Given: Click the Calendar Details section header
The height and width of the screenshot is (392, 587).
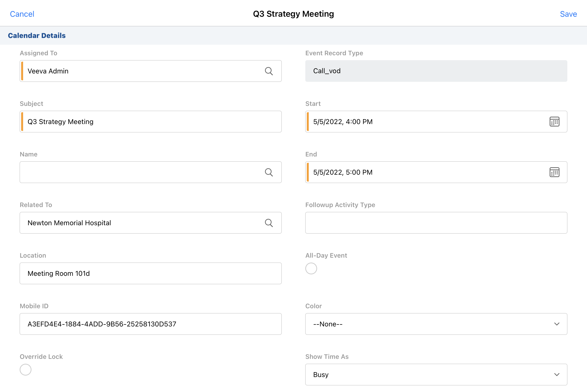Looking at the screenshot, I should pos(37,36).
